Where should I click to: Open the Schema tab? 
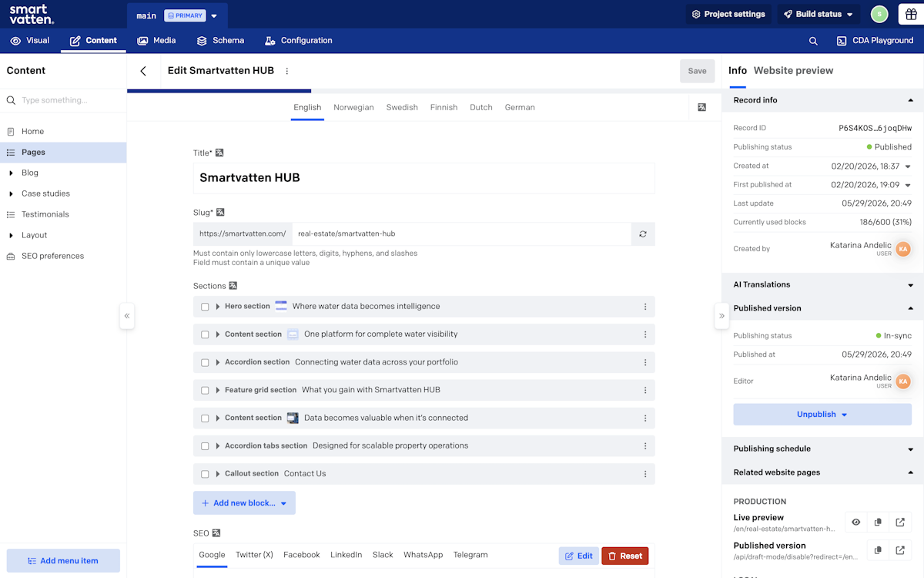[220, 41]
